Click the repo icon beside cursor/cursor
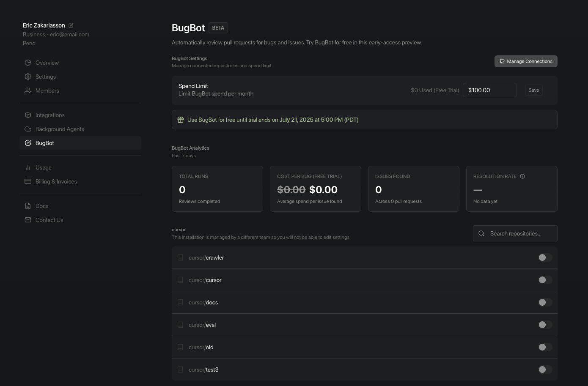This screenshot has height=386, width=588. click(x=180, y=280)
